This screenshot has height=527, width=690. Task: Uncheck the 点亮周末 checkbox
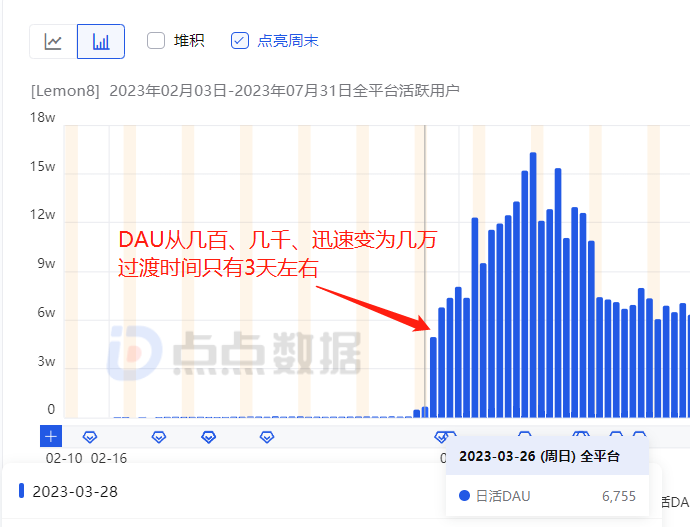click(239, 41)
